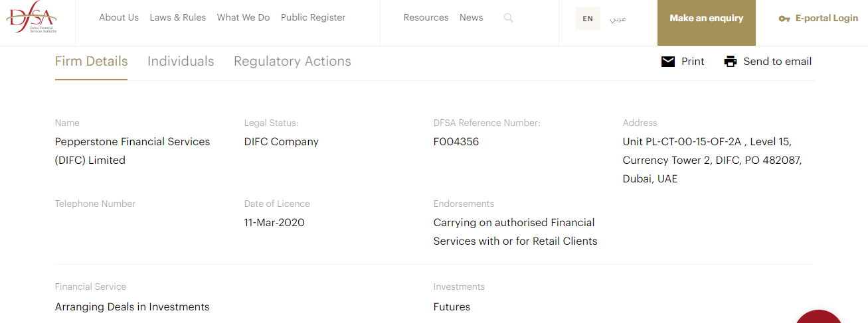This screenshot has width=868, height=323.
Task: Click the Print text link
Action: tap(693, 62)
